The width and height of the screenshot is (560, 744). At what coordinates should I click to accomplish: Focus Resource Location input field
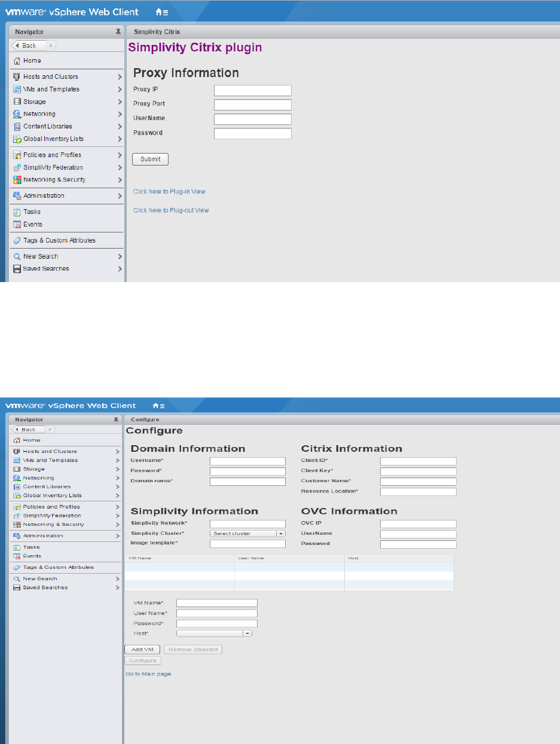418,492
